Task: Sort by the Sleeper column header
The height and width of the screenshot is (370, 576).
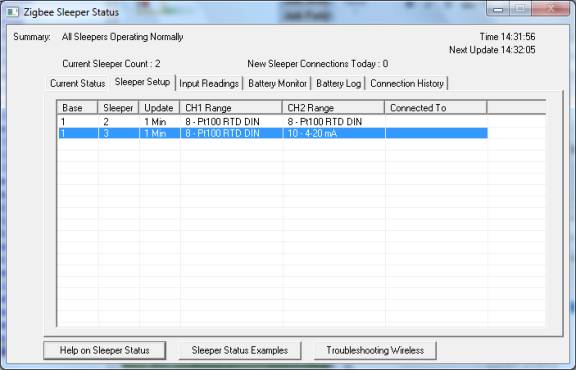Action: pyautogui.click(x=118, y=108)
